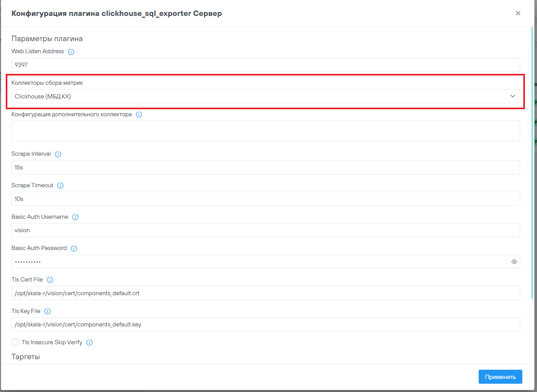Click the Scrape Interval field showing 15s

[x=265, y=167]
